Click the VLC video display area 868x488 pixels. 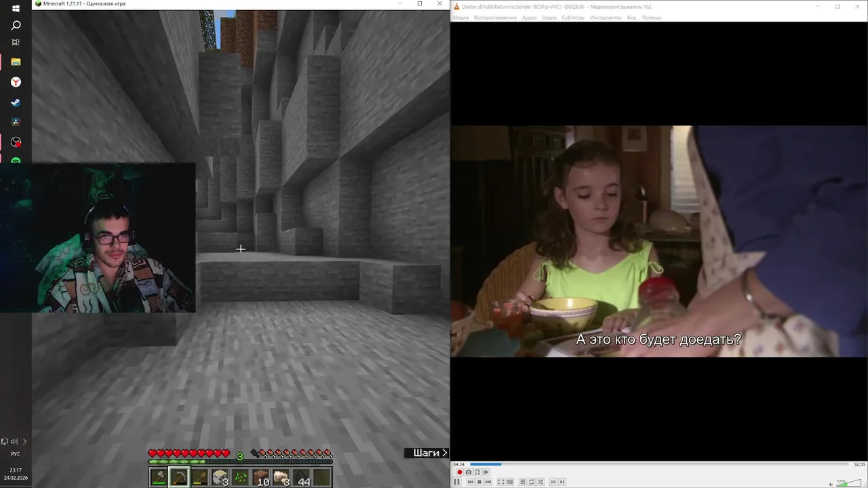[658, 241]
